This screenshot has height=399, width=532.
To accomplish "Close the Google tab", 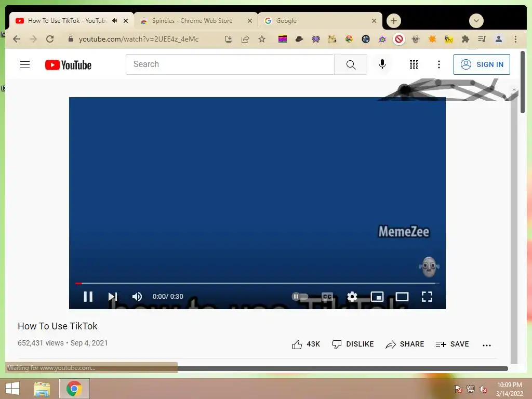I will [374, 21].
